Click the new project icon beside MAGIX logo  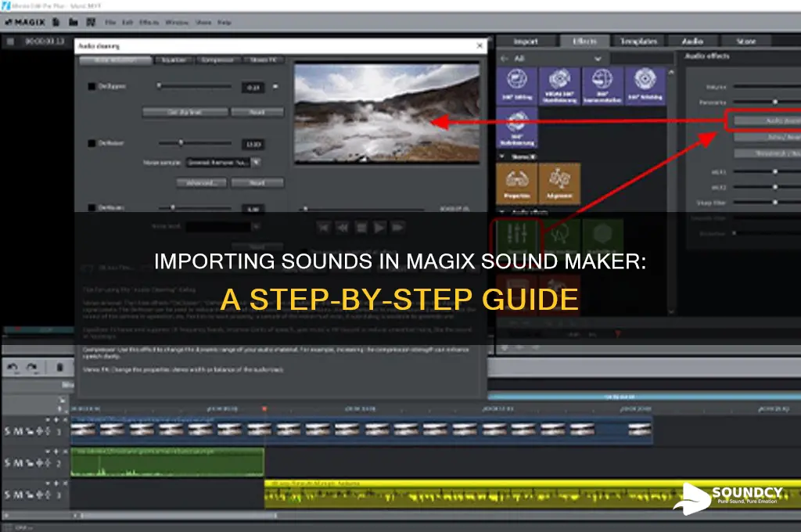[x=56, y=23]
